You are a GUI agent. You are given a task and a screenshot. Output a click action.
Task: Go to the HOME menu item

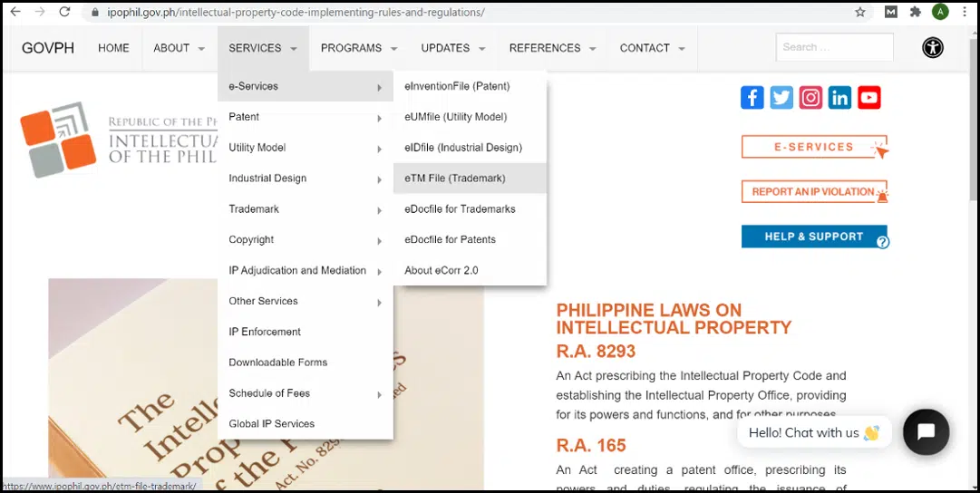[113, 48]
